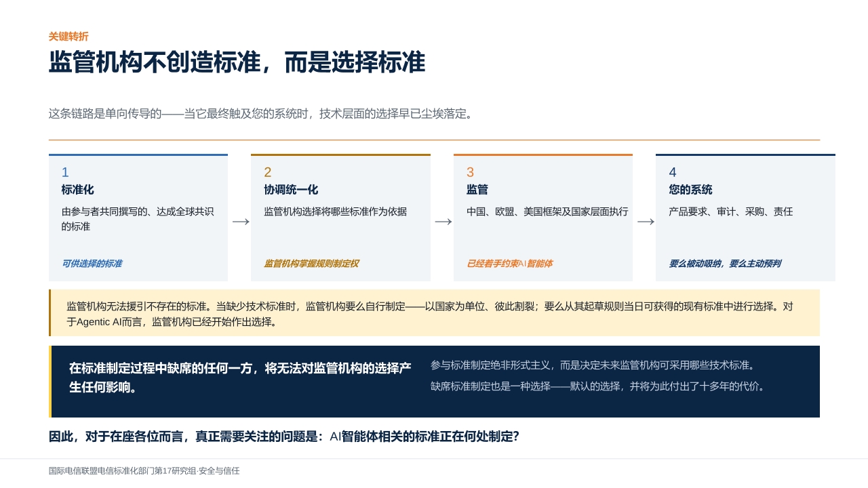This screenshot has width=868, height=488.
Task: Click the closing question starting "因此，对于在座各位而言"
Action: point(284,436)
